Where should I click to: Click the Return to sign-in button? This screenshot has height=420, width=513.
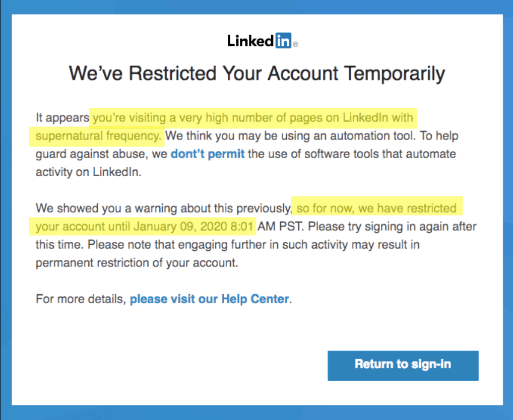coord(403,365)
